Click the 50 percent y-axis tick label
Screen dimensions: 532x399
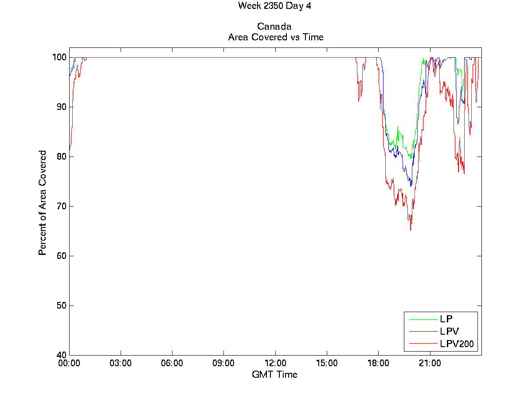(x=61, y=305)
